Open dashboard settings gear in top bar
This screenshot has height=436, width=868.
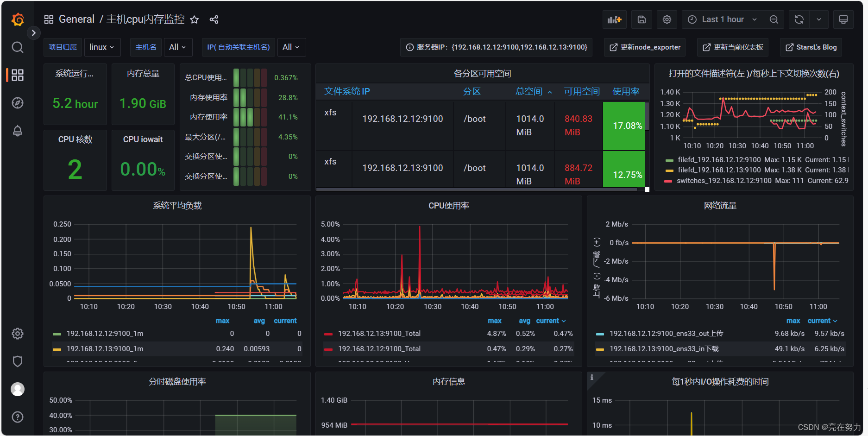point(667,19)
